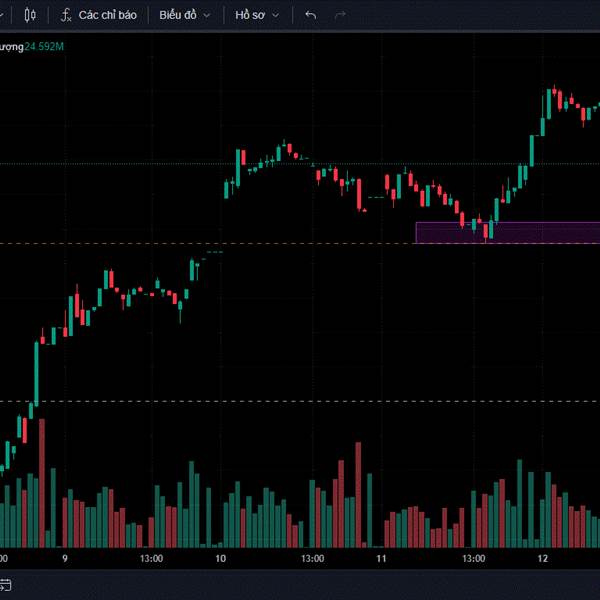The image size is (600, 600).
Task: Click the '11' date label on time axis
Action: point(381,559)
